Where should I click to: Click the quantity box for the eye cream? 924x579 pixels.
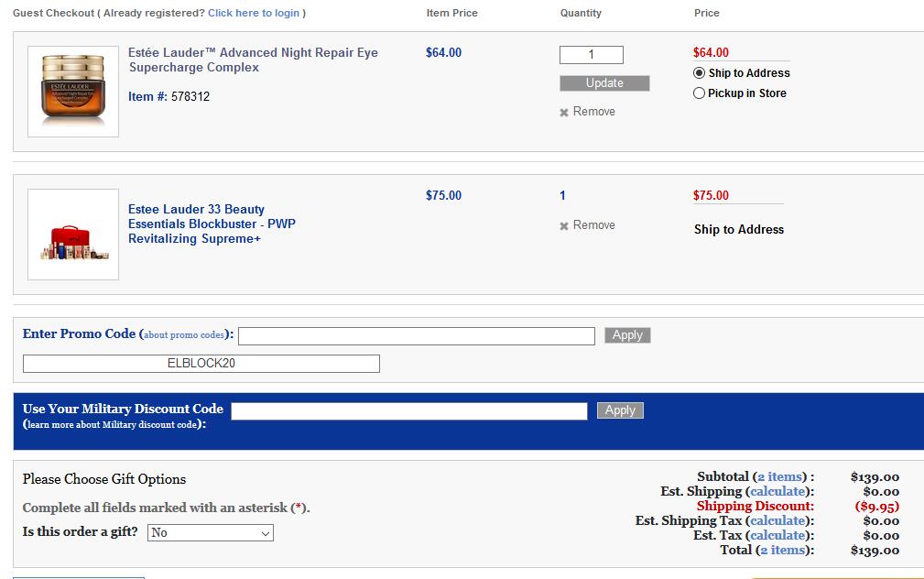[591, 55]
